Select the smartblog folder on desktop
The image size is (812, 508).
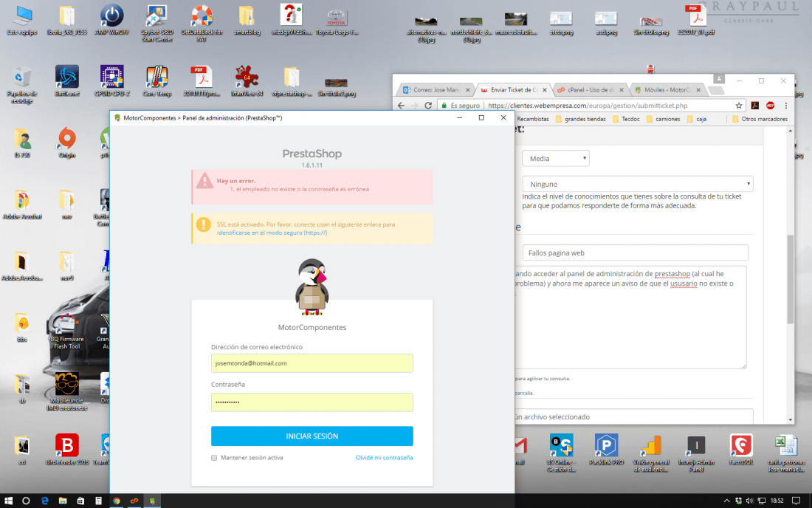click(x=247, y=20)
